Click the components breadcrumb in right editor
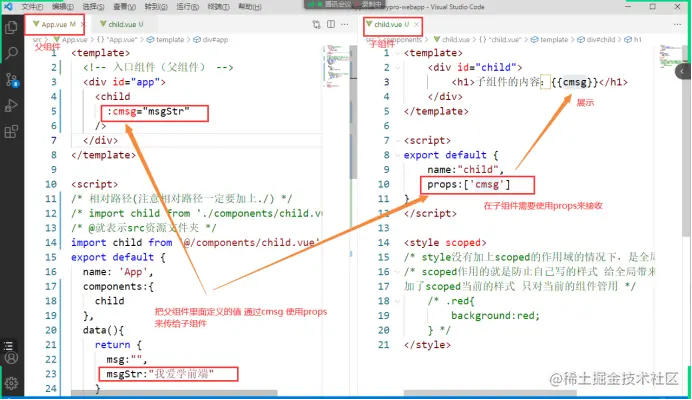Image resolution: width=692 pixels, height=400 pixels. click(402, 40)
